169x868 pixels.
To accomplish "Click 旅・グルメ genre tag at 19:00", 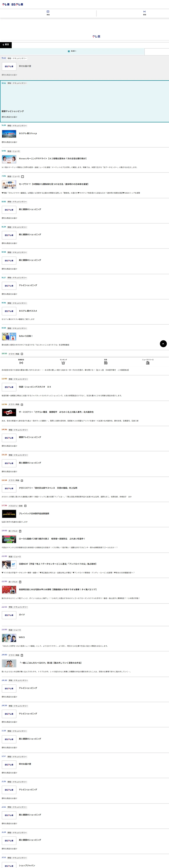I will pyautogui.click(x=13, y=531).
